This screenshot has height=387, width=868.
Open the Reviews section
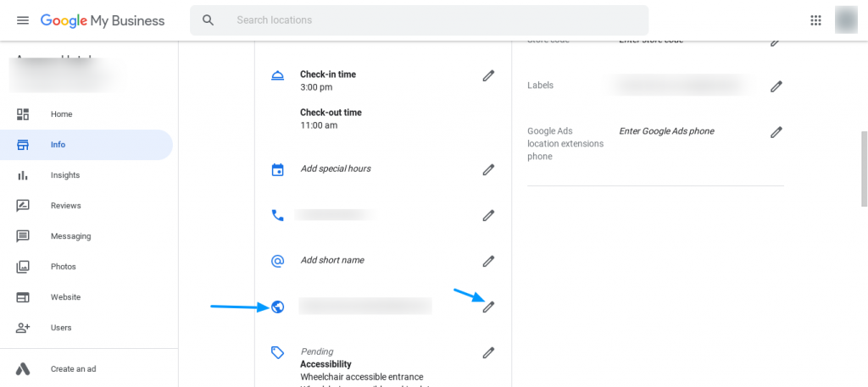click(x=66, y=206)
